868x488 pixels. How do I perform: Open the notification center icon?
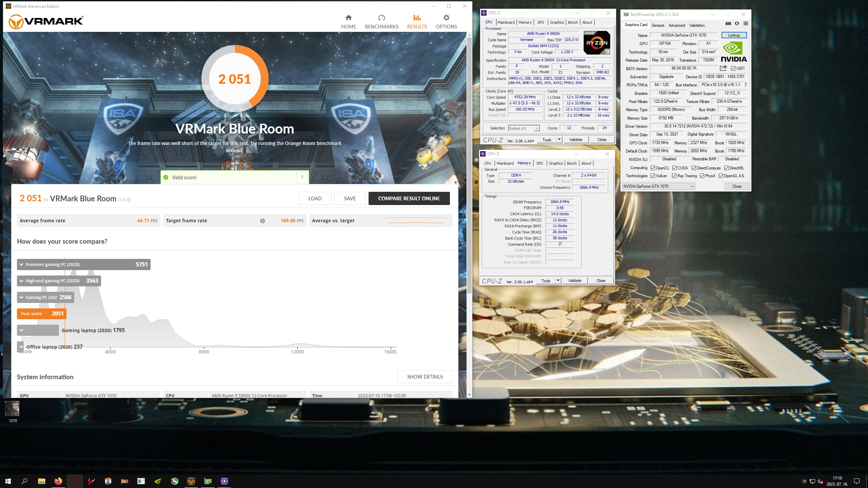click(x=857, y=481)
